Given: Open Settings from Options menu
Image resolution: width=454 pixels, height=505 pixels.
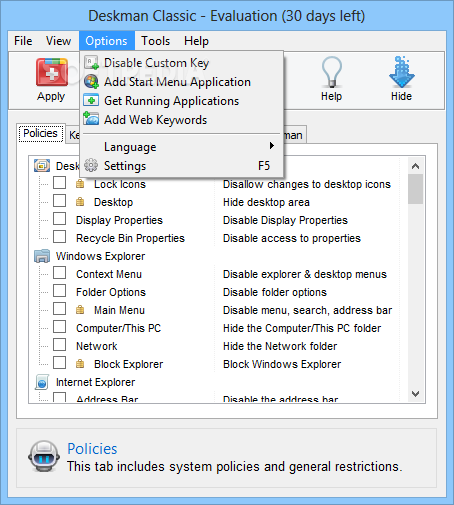Looking at the screenshot, I should point(182,166).
